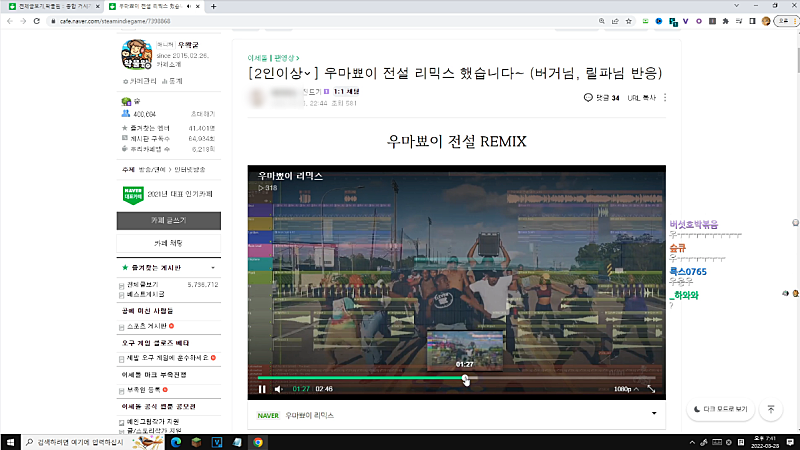The height and width of the screenshot is (450, 800).
Task: Go forward with the browser forward arrow
Action: coord(23,21)
